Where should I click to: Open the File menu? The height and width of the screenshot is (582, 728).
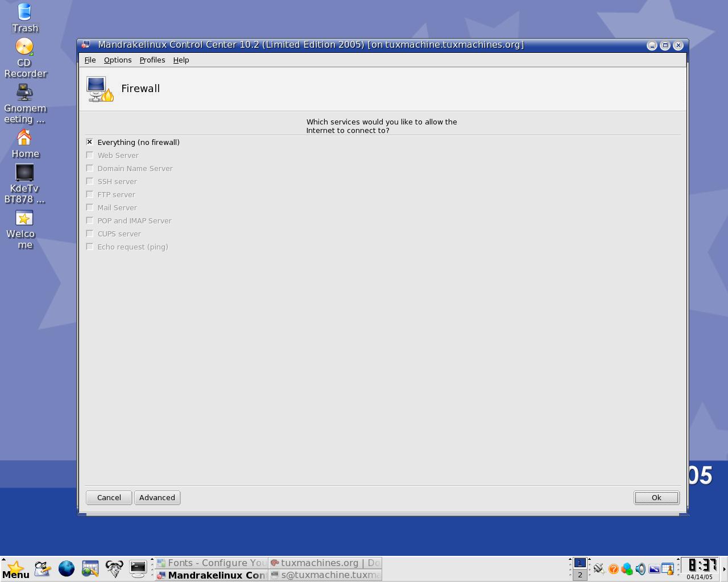click(90, 60)
